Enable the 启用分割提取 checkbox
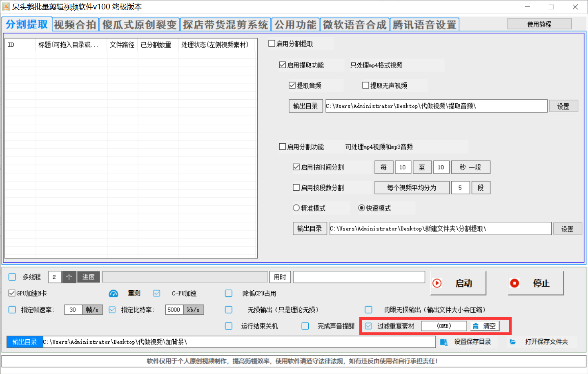 tap(272, 43)
